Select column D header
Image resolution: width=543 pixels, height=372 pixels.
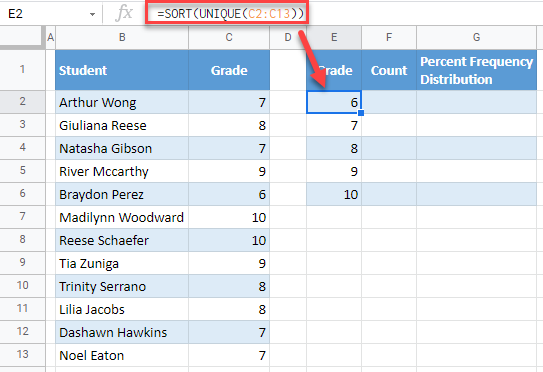[x=288, y=37]
